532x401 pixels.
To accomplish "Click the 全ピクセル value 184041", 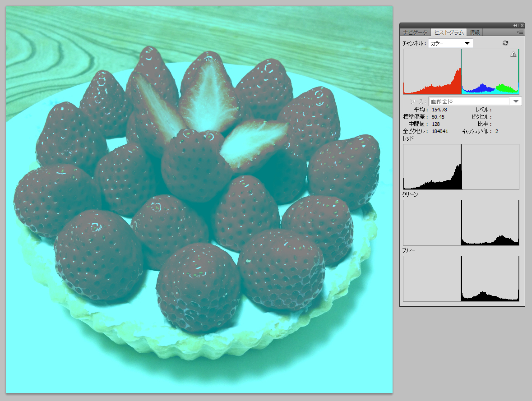I will tap(439, 131).
